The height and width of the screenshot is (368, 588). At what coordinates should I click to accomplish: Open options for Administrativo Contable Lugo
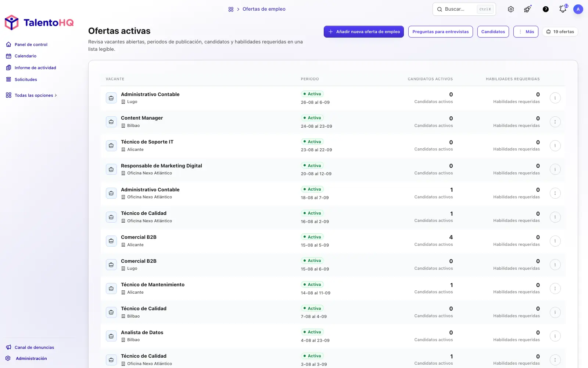(555, 98)
